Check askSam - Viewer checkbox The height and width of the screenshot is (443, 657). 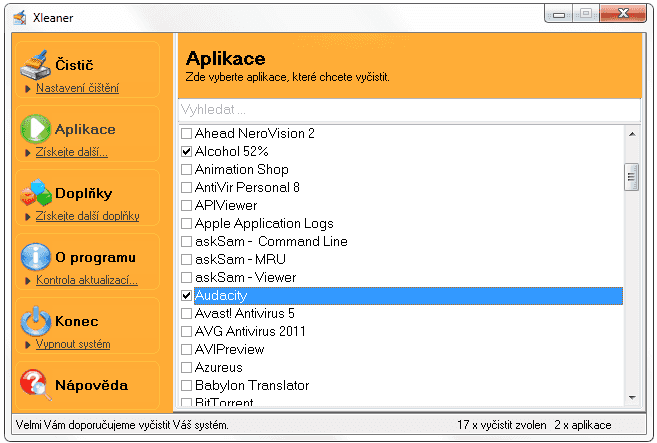(186, 278)
